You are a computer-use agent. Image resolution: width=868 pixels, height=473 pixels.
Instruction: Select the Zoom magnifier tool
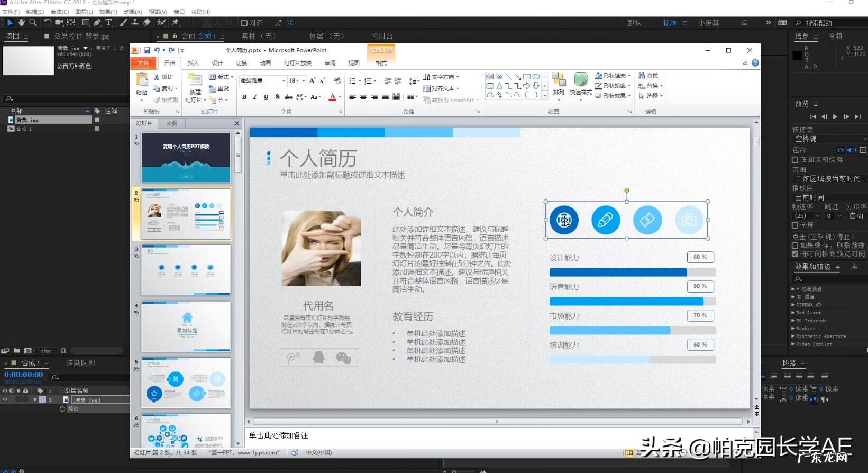click(x=33, y=22)
